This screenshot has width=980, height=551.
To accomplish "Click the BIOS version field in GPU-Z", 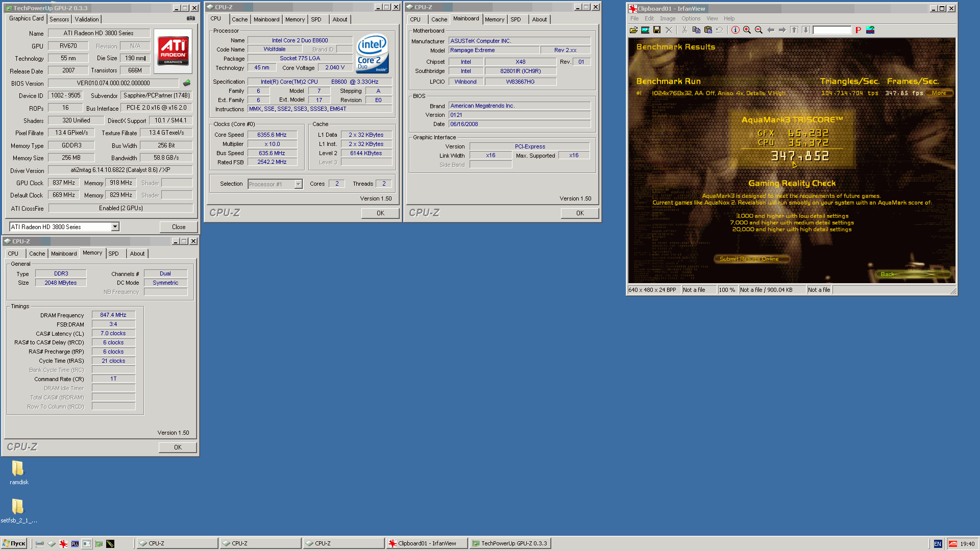I will pos(113,83).
